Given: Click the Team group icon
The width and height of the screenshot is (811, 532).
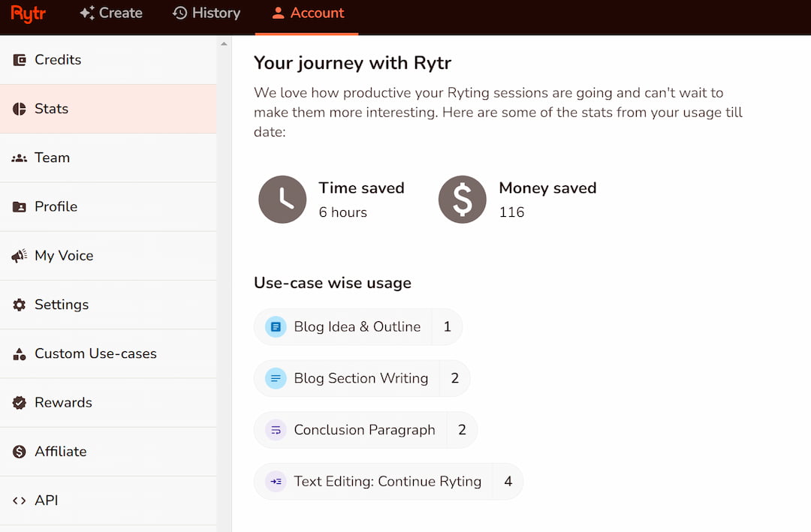Looking at the screenshot, I should pyautogui.click(x=19, y=158).
